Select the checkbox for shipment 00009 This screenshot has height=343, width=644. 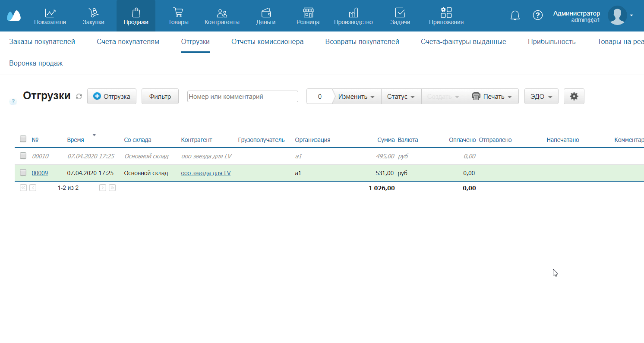pyautogui.click(x=23, y=173)
